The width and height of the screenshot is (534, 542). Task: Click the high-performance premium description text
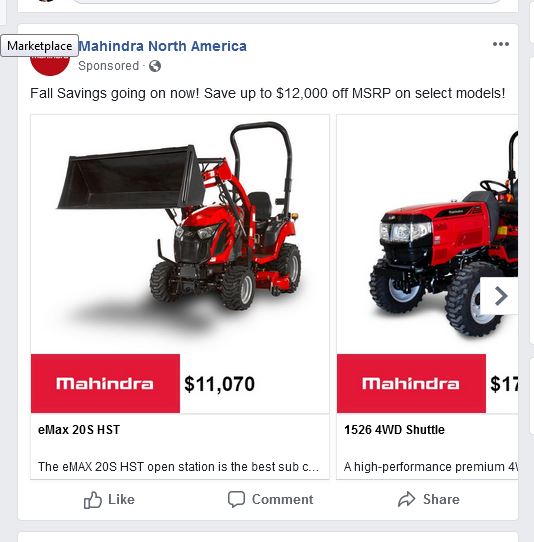(431, 467)
